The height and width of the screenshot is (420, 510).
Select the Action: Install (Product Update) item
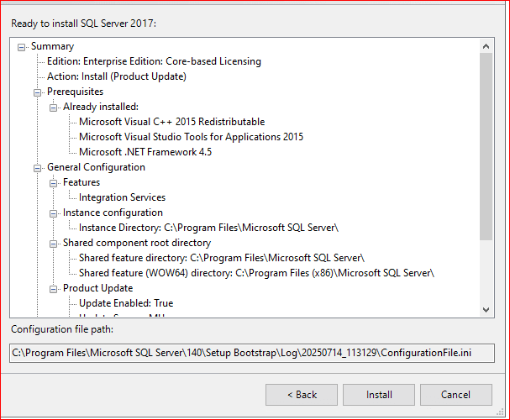point(117,76)
